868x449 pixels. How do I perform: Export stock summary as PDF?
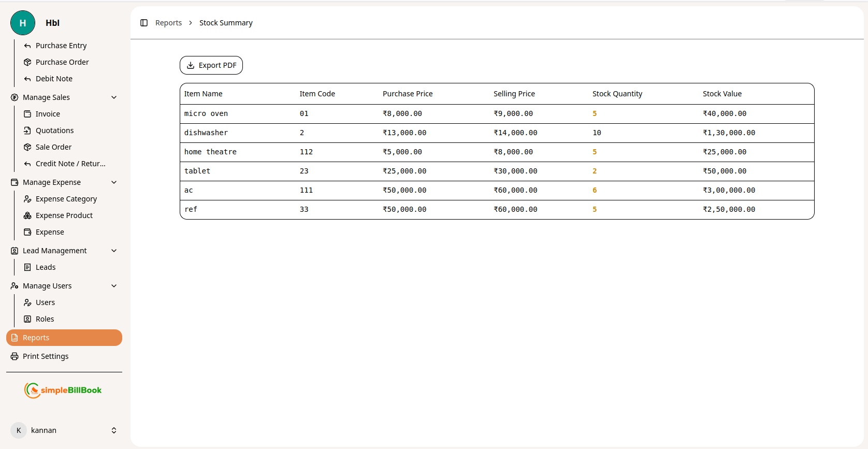point(211,65)
